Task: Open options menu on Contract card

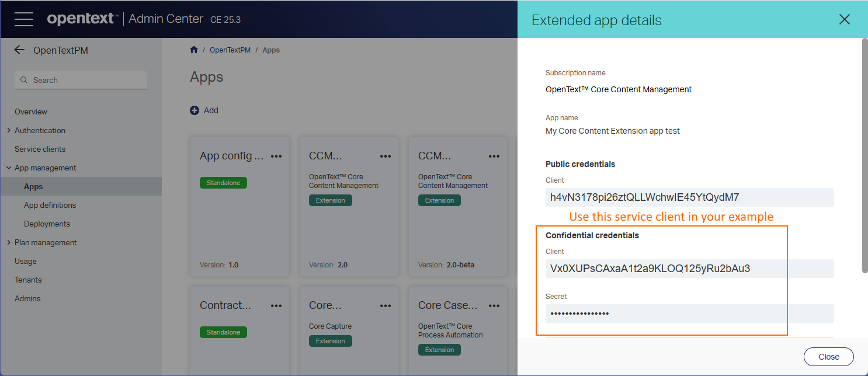Action: 276,305
